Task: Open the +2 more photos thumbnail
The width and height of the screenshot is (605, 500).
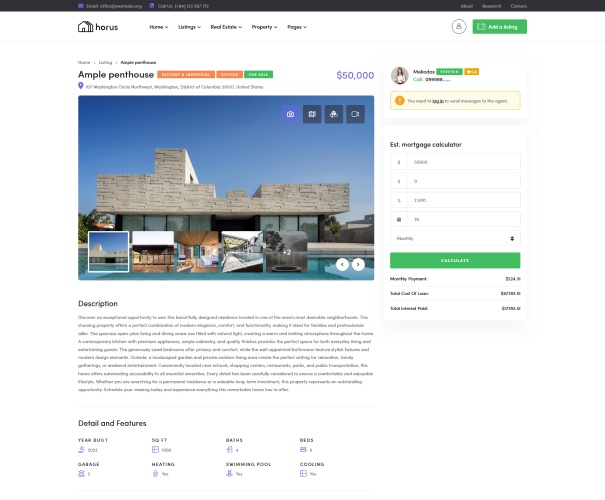Action: [286, 252]
